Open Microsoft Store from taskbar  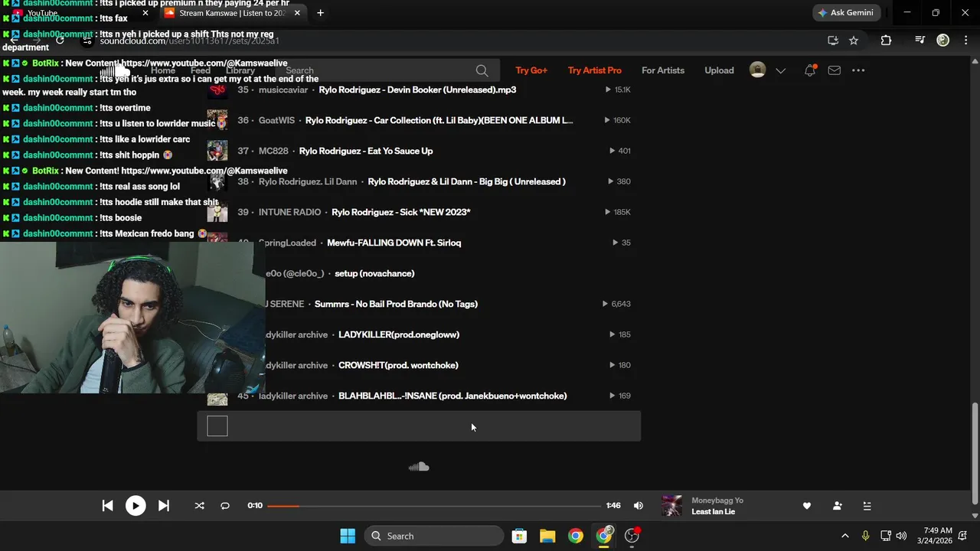[x=519, y=536]
